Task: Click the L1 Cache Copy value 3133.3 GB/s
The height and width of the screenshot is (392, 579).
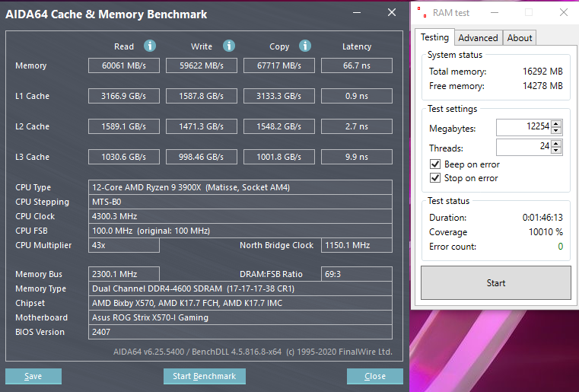Action: tap(278, 96)
